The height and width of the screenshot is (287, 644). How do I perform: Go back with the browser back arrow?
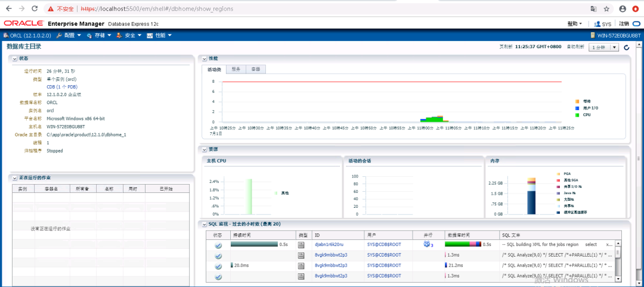coord(8,8)
